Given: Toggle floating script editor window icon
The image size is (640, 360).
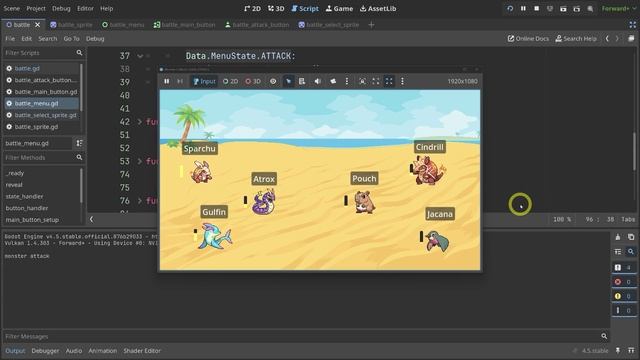Looking at the screenshot, I should coord(631,38).
